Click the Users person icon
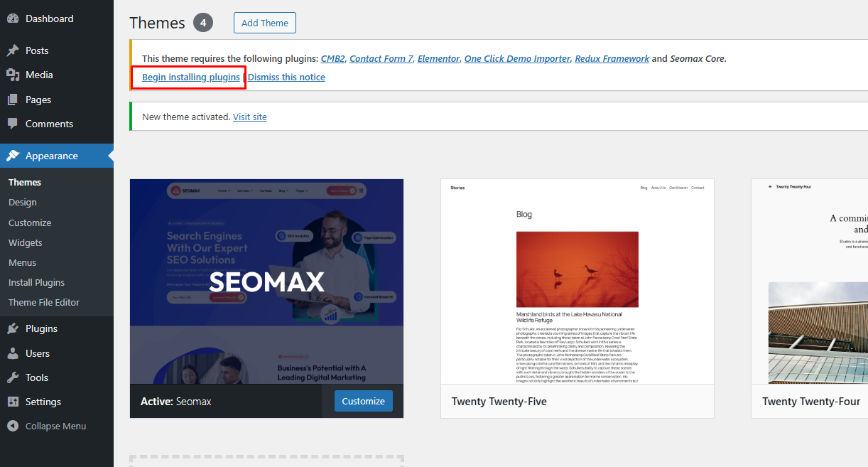The image size is (868, 467). click(x=13, y=353)
